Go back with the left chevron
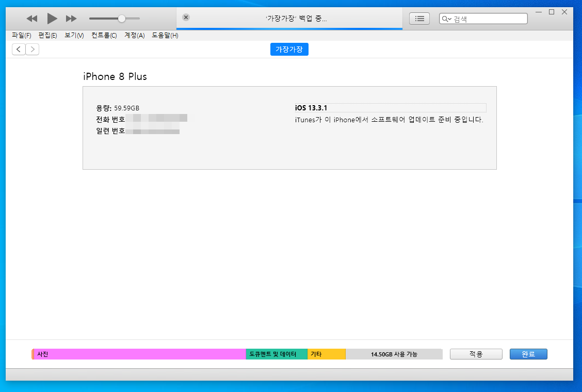 [x=19, y=49]
